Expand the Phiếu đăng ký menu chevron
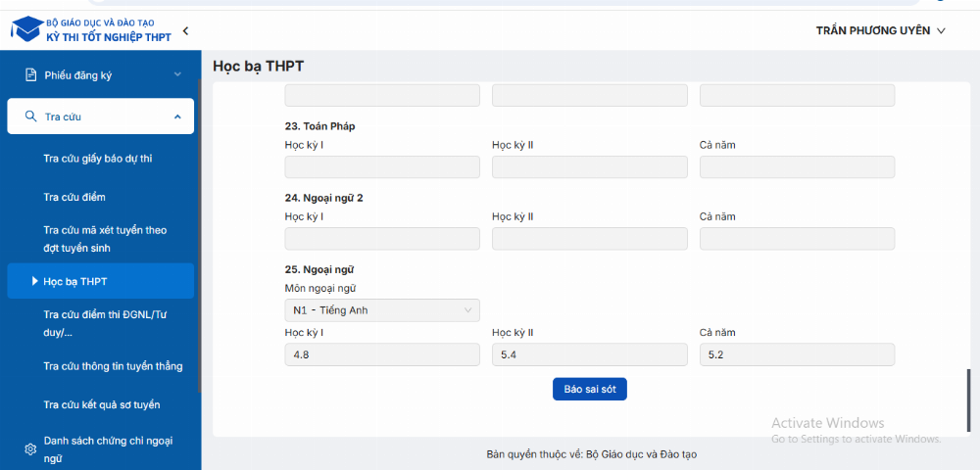 tap(177, 74)
